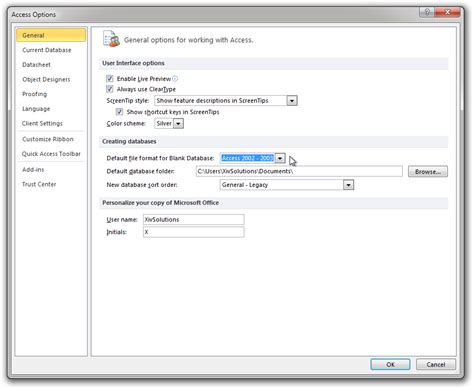
Task: Select Client Settings in sidebar
Action: coord(42,123)
